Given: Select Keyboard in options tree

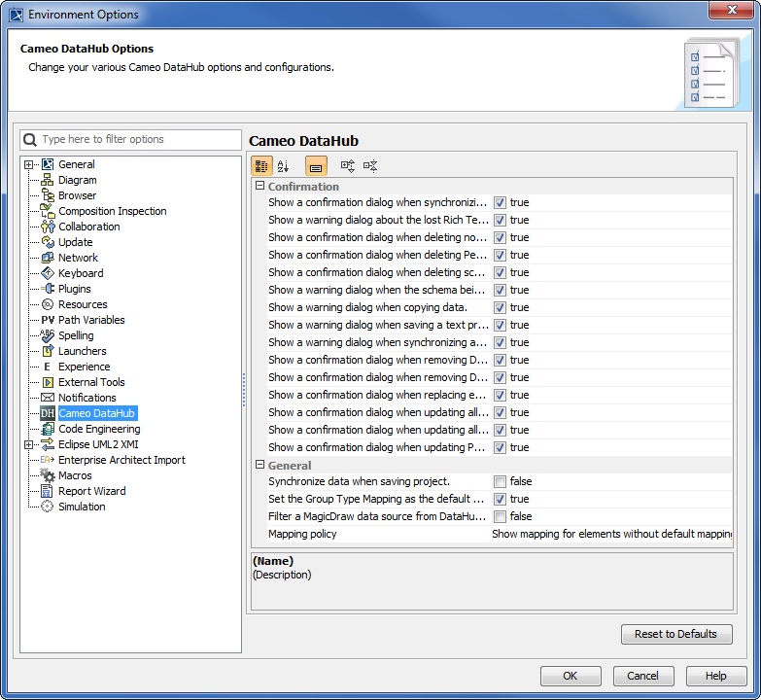Looking at the screenshot, I should point(81,273).
